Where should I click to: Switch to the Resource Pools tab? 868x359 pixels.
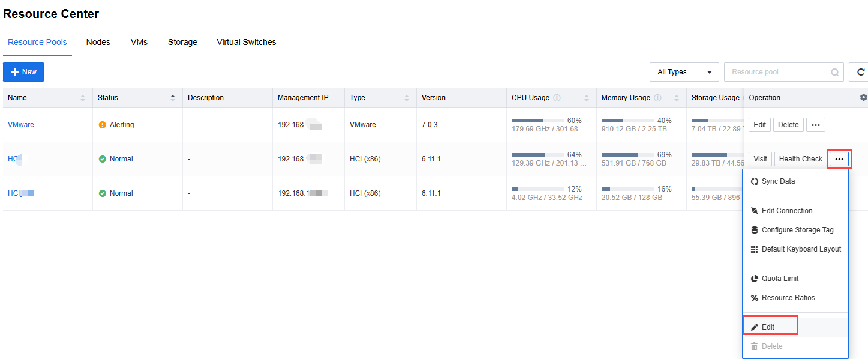click(37, 43)
